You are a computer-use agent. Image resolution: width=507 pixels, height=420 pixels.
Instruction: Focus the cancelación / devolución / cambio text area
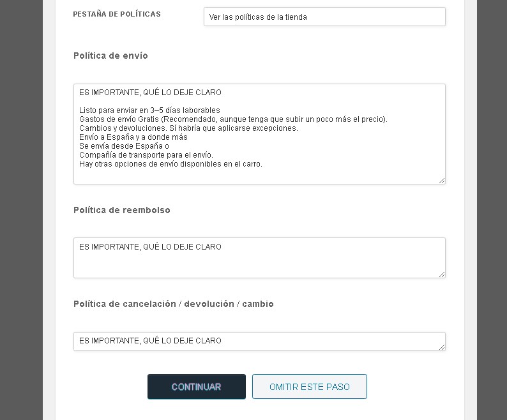pyautogui.click(x=259, y=341)
